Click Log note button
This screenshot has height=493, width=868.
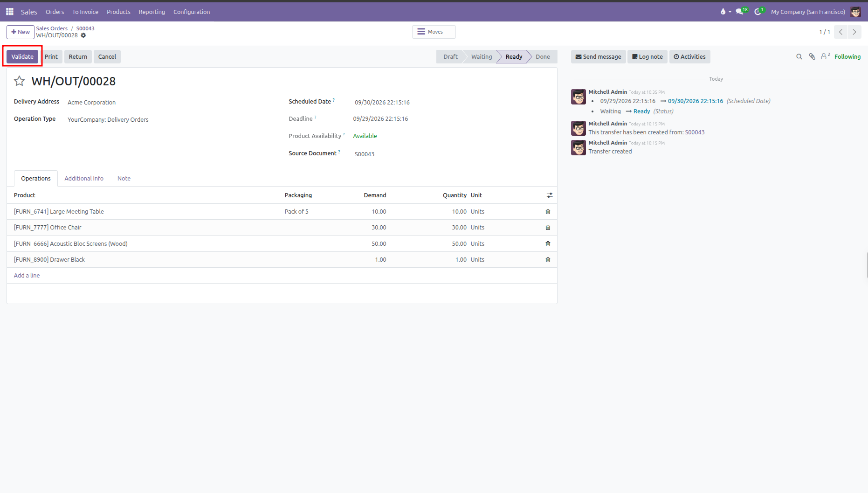(648, 57)
